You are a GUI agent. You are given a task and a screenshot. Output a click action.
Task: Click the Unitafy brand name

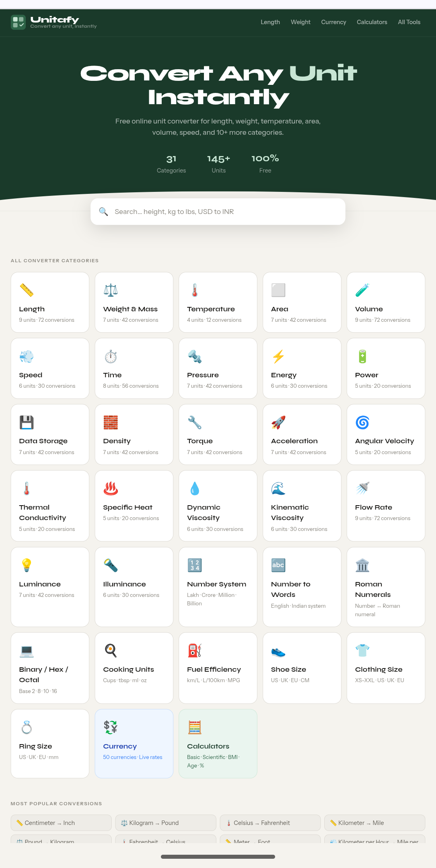pos(55,20)
